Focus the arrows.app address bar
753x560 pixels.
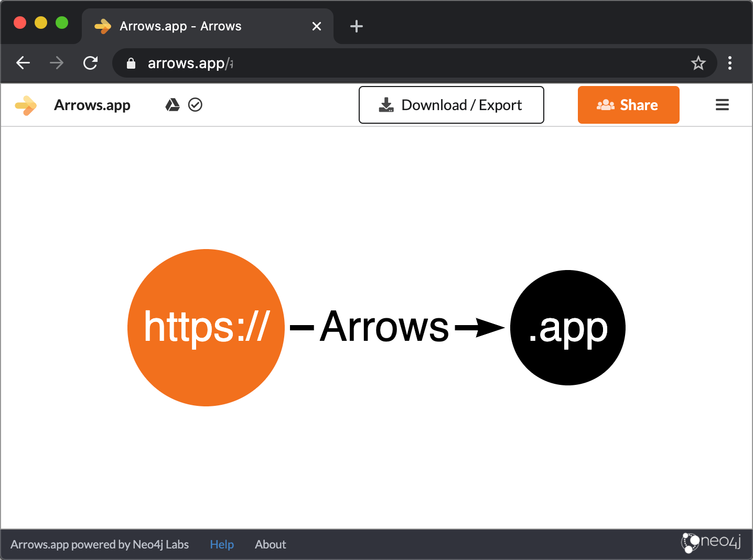coord(414,63)
